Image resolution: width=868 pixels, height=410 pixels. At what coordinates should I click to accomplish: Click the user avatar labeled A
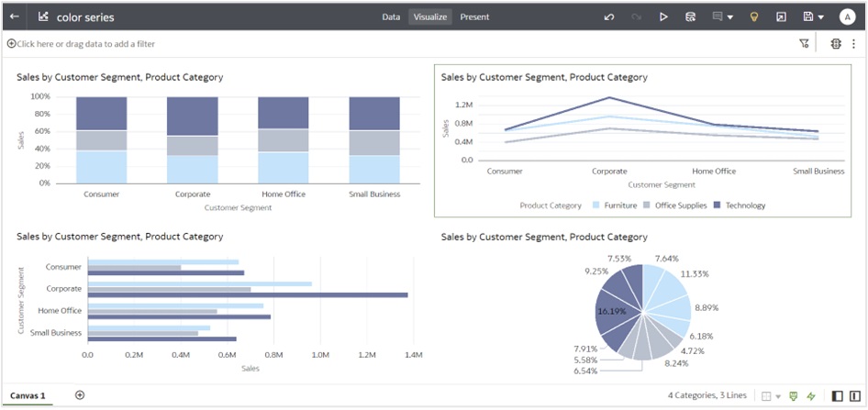click(x=847, y=17)
